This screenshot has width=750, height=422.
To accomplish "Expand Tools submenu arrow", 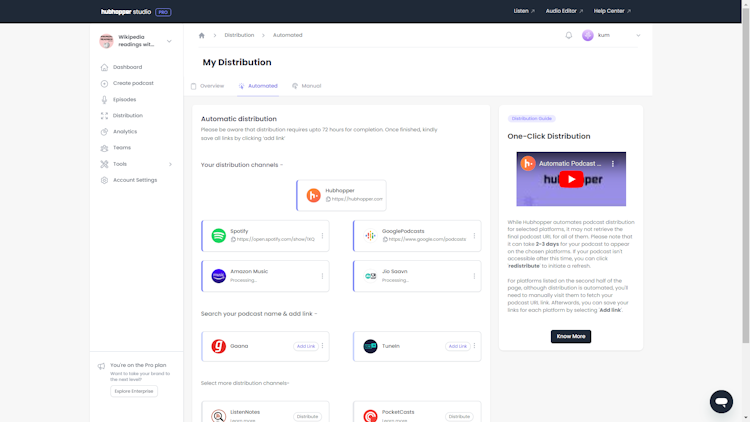I will click(x=170, y=164).
